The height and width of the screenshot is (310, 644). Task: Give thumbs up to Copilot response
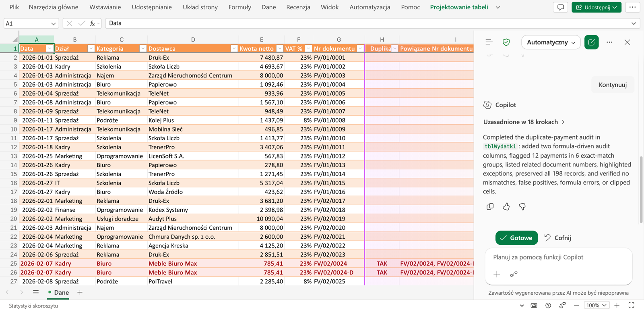click(x=506, y=206)
